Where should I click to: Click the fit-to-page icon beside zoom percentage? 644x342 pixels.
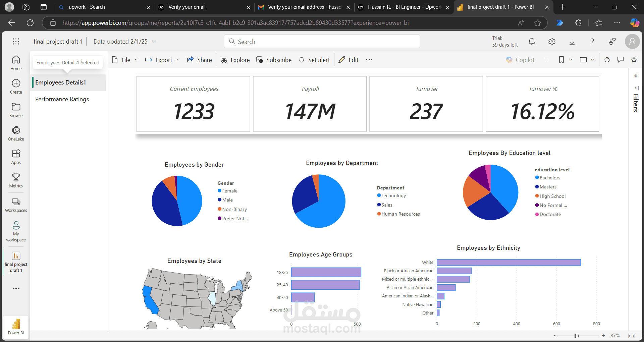pyautogui.click(x=632, y=336)
